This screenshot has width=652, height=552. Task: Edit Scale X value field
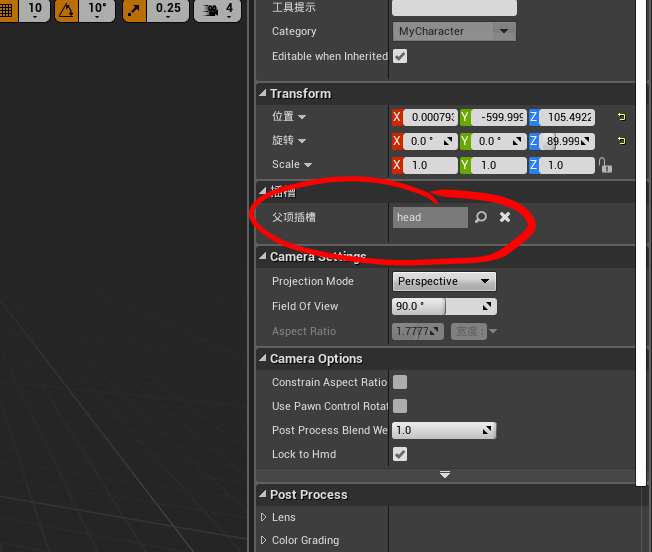[430, 165]
